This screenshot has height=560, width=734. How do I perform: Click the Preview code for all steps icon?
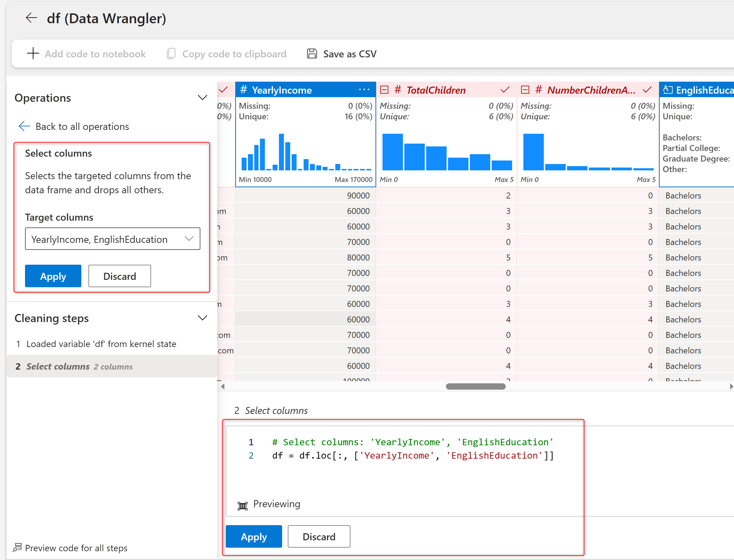[x=17, y=548]
